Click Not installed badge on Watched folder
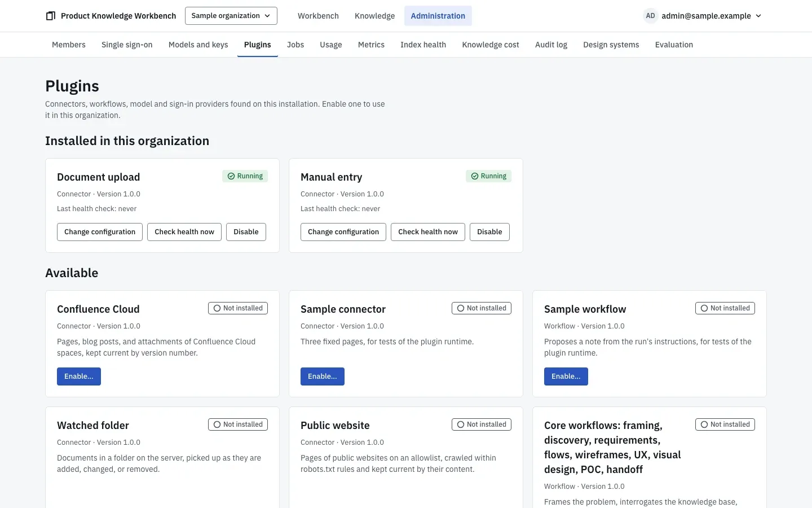The height and width of the screenshot is (508, 812). pos(238,424)
